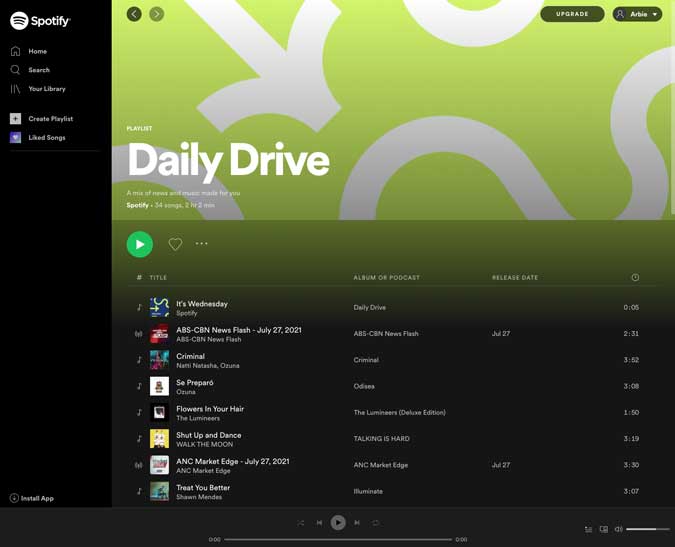The height and width of the screenshot is (547, 675).
Task: Click Spotify playlist owner link
Action: point(137,205)
